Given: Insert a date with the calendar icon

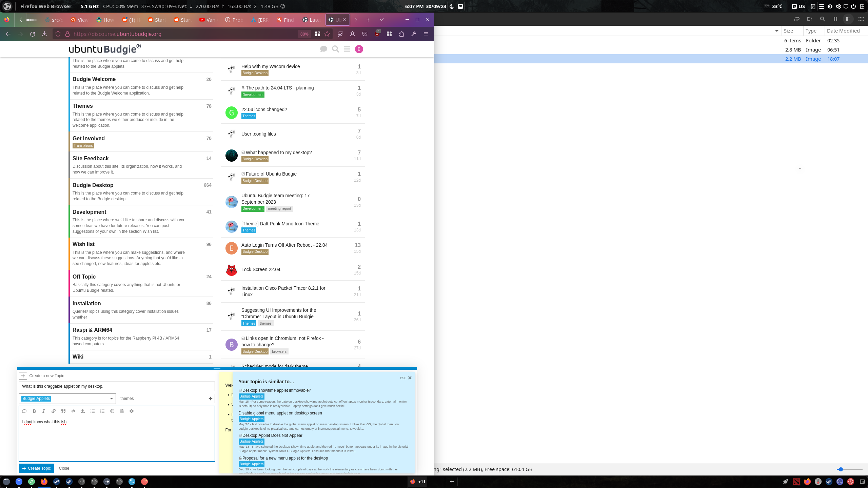Looking at the screenshot, I should (x=122, y=411).
